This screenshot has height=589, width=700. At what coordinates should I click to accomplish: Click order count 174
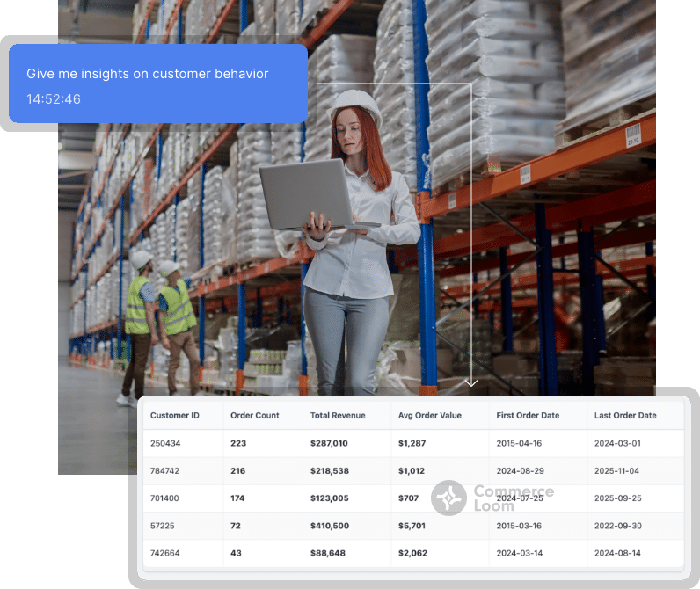pyautogui.click(x=237, y=498)
